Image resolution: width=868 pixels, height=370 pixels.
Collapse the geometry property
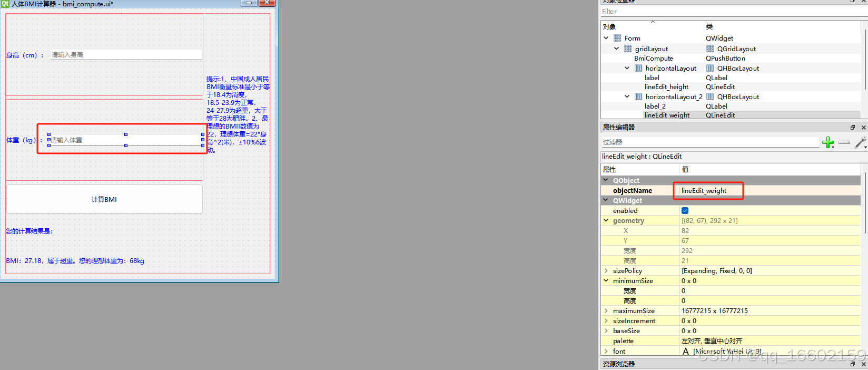[x=606, y=220]
